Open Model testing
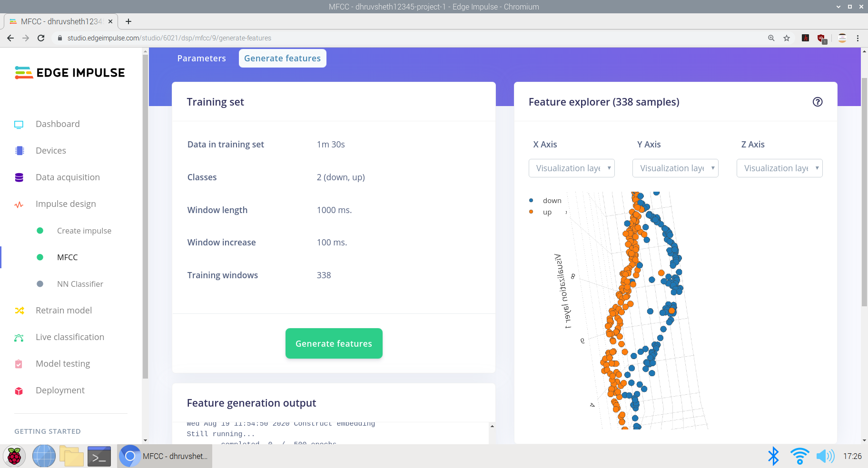868x468 pixels. (62, 363)
